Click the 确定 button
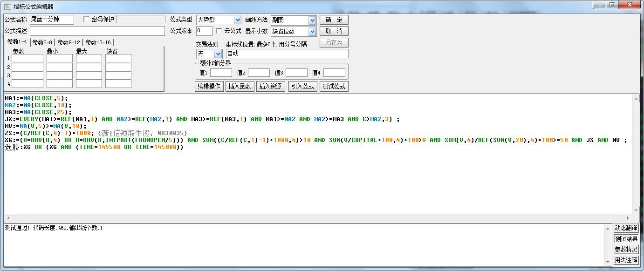Screen dimensions: 644x271 click(x=334, y=20)
